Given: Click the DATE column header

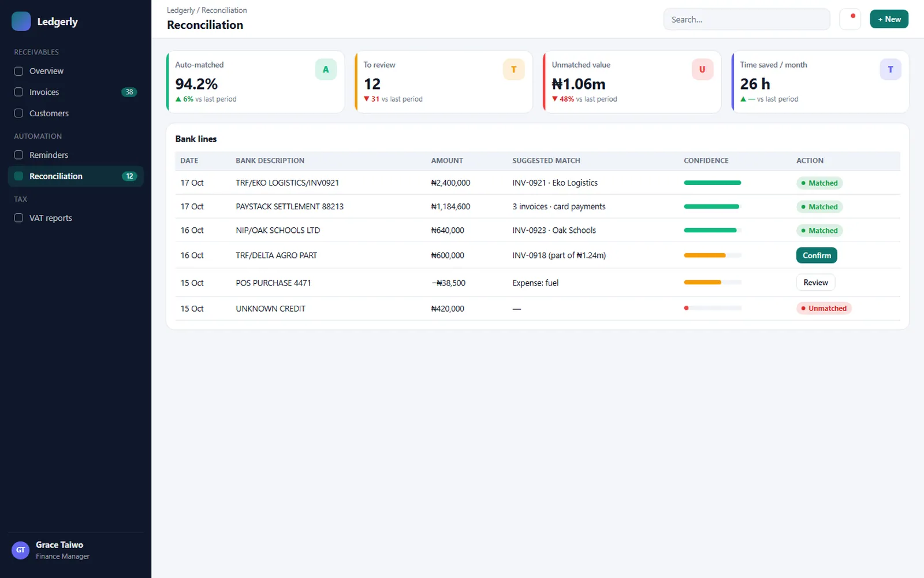Looking at the screenshot, I should (x=189, y=161).
